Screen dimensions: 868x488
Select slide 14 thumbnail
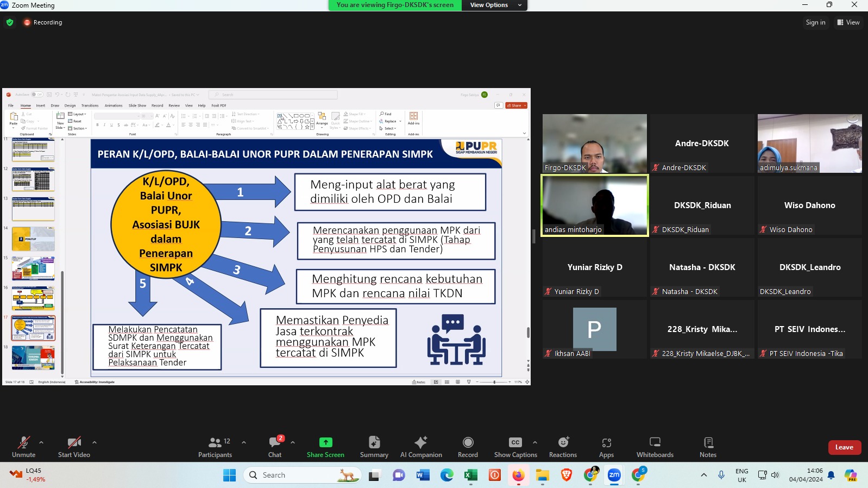[x=33, y=239]
